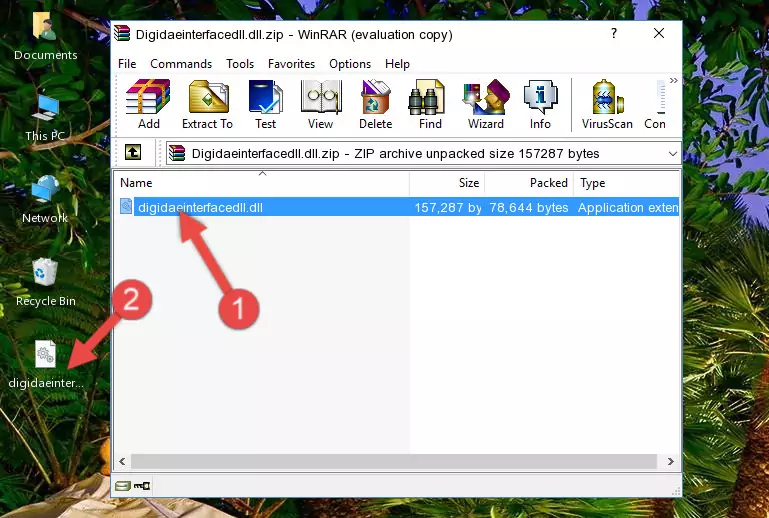Go up one folder level icon
Image resolution: width=769 pixels, height=518 pixels.
pos(133,153)
